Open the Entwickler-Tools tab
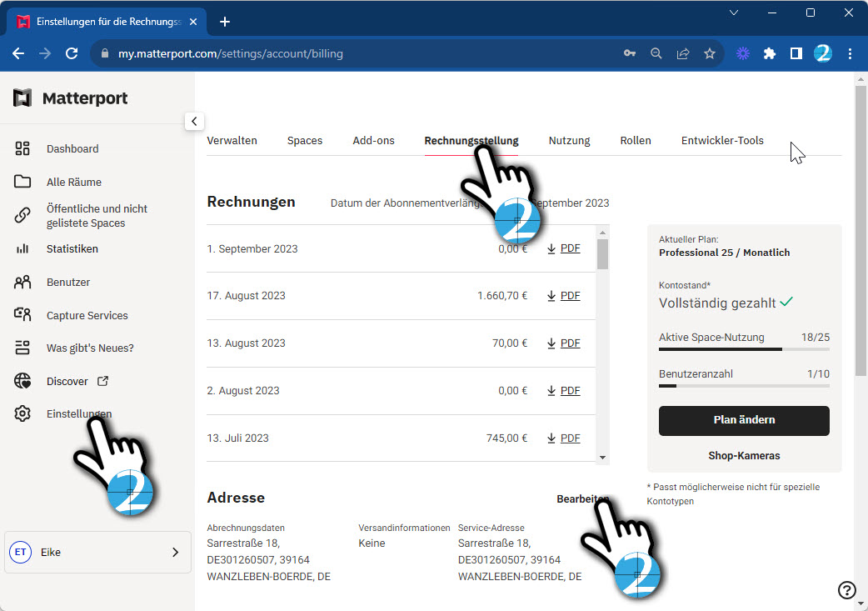 point(722,141)
